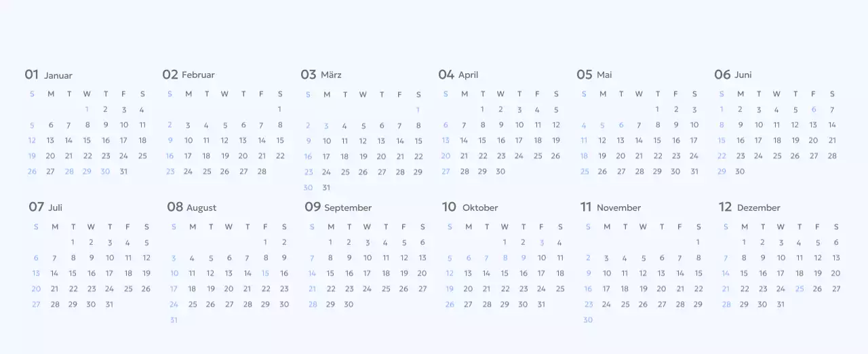Select day 3 in März
The width and height of the screenshot is (868, 354).
pyautogui.click(x=326, y=125)
